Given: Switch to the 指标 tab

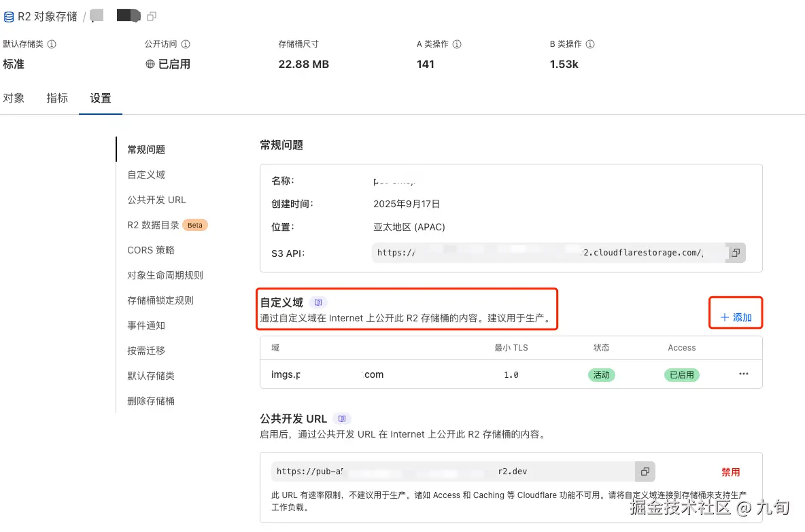Looking at the screenshot, I should [x=57, y=98].
